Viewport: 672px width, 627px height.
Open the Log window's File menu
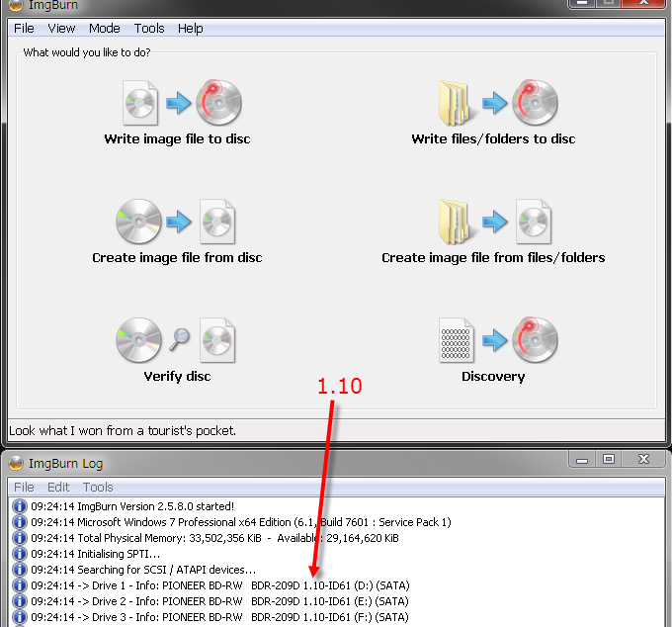24,487
